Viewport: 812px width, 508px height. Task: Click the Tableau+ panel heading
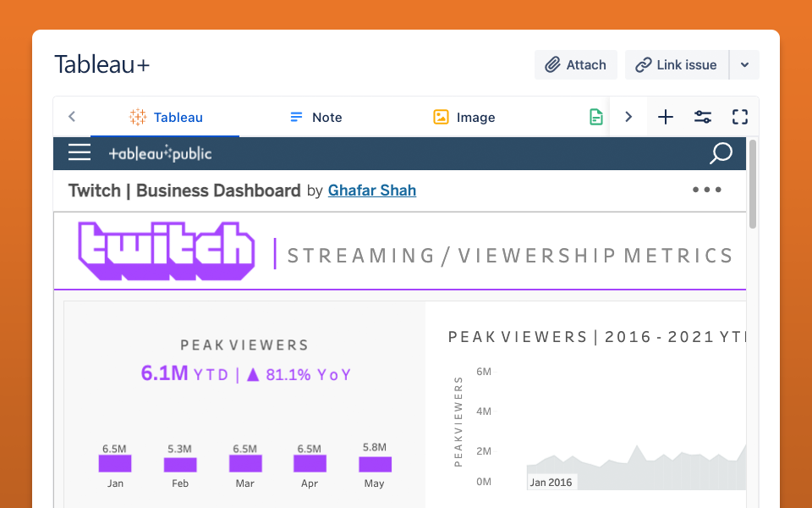pos(102,65)
